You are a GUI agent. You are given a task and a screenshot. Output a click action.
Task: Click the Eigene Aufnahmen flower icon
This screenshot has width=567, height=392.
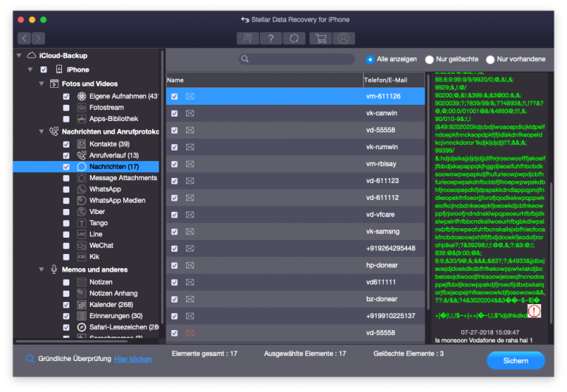click(x=82, y=96)
